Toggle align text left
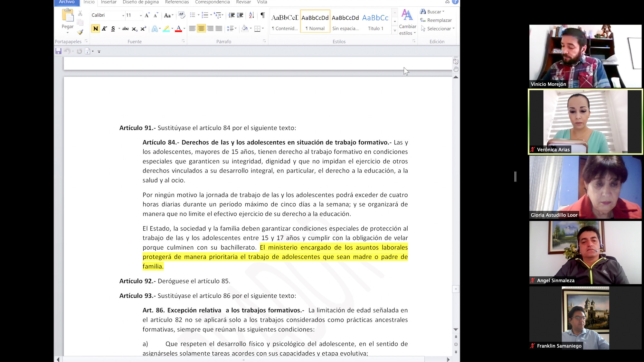The height and width of the screenshot is (362, 644). (192, 29)
